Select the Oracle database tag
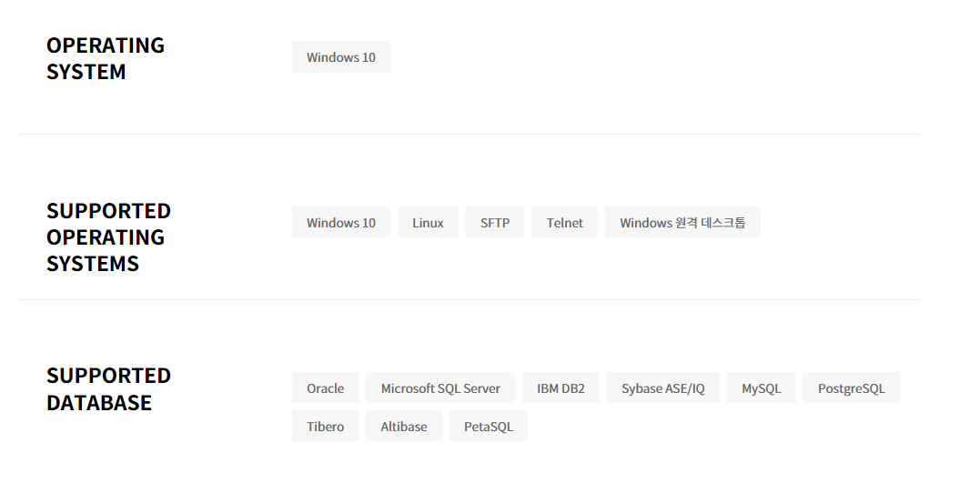Viewport: 980px width, 493px height. pos(325,388)
